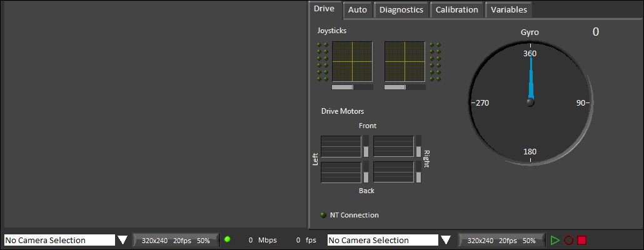Click the blue gyro needle
The image size is (644, 250).
[531, 79]
